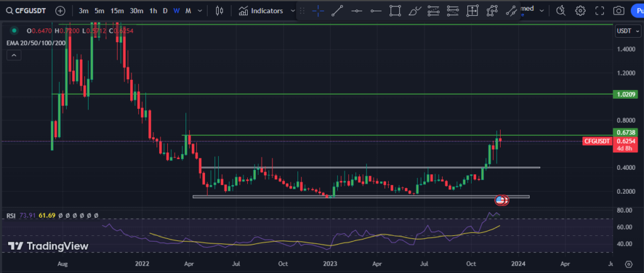This screenshot has width=644, height=273.
Task: Enter fullscreen mode
Action: [x=599, y=11]
